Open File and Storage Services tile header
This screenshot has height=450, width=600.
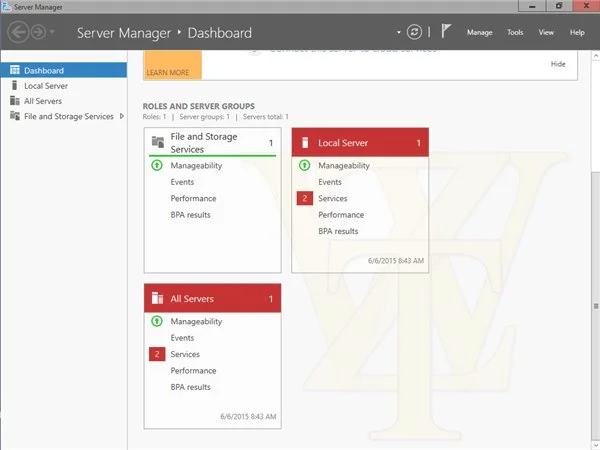coord(212,143)
